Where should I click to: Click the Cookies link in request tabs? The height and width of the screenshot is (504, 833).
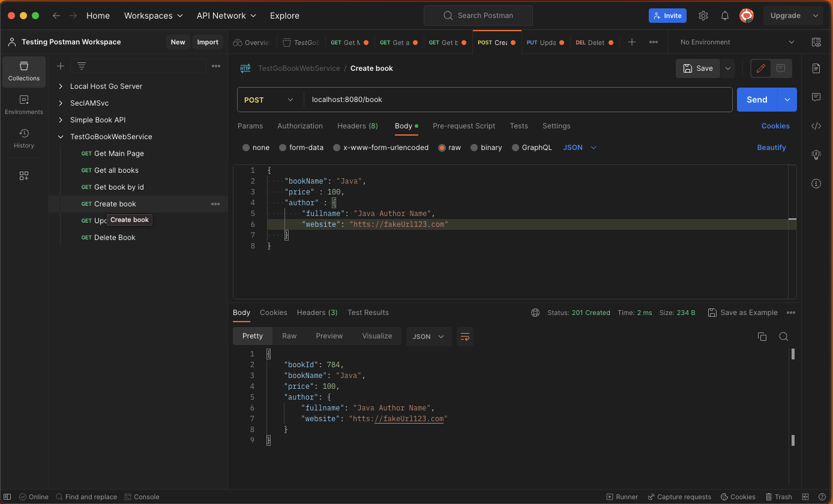coord(775,126)
